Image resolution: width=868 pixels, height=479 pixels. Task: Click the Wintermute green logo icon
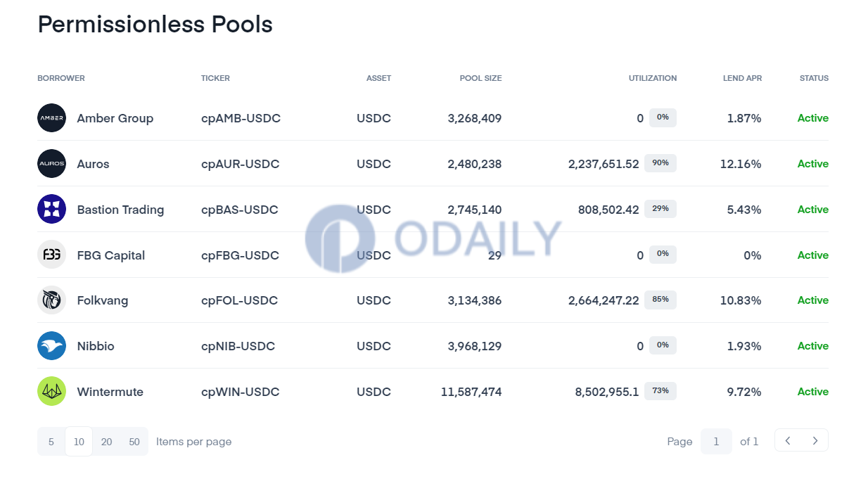pyautogui.click(x=51, y=391)
